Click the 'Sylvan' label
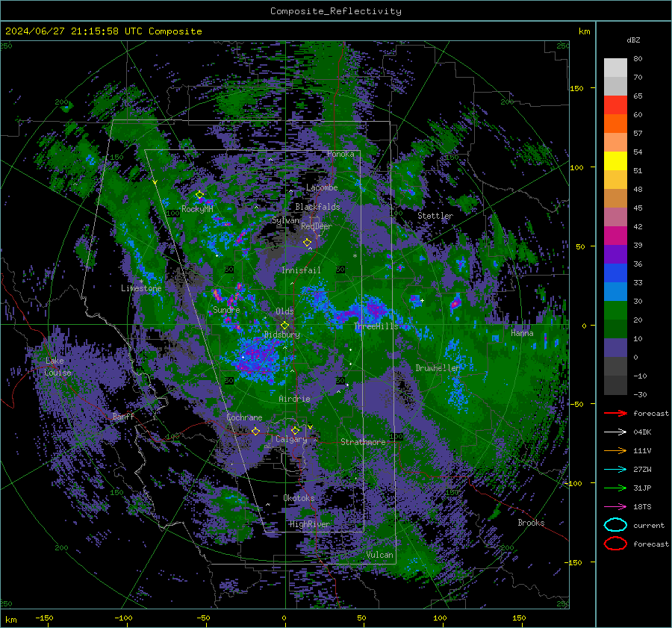Screen dimensions: 672x628 [285, 220]
